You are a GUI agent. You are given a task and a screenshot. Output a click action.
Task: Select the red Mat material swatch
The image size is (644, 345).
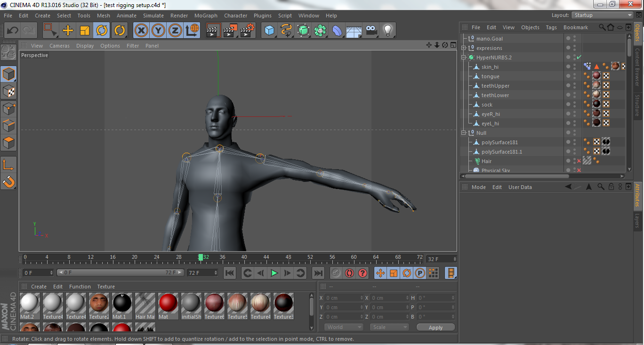(167, 302)
